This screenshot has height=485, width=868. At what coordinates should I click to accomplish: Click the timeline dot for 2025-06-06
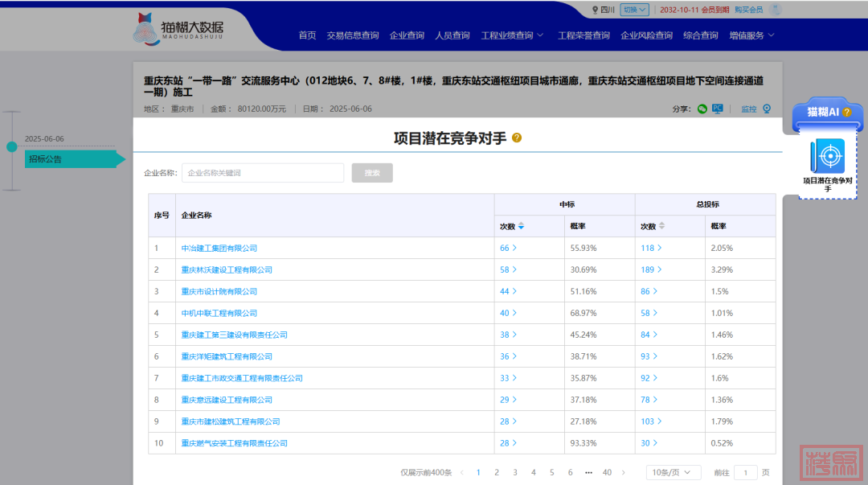point(11,147)
